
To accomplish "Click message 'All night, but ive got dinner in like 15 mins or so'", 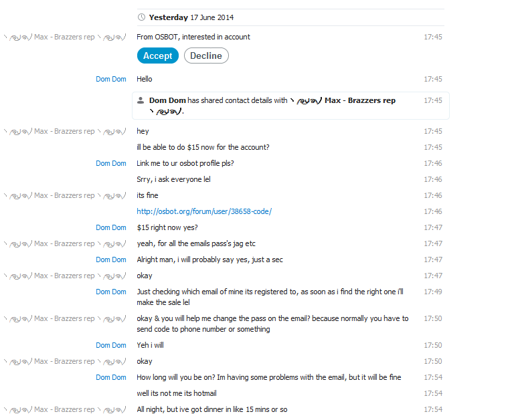I will click(212, 409).
